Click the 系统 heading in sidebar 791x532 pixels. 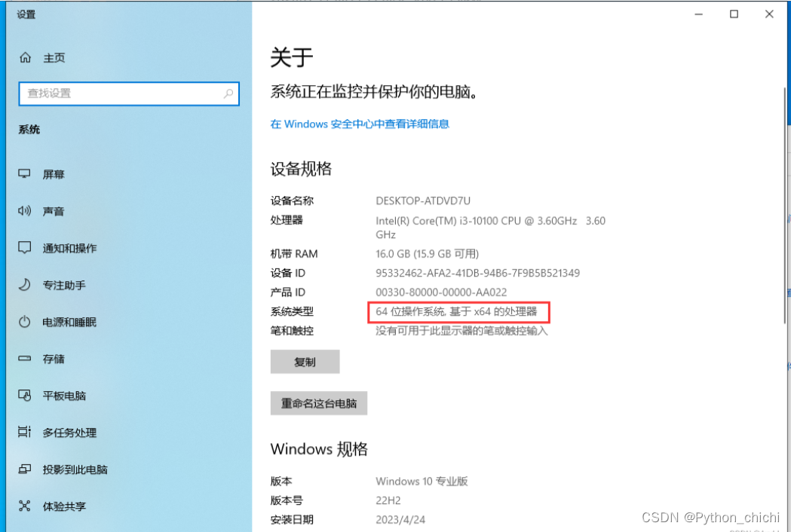tap(29, 129)
